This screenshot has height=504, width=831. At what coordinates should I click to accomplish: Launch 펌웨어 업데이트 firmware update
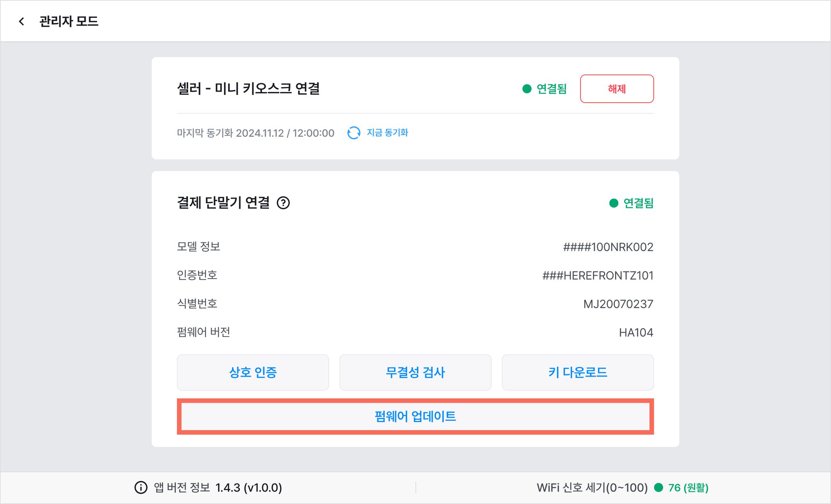415,416
